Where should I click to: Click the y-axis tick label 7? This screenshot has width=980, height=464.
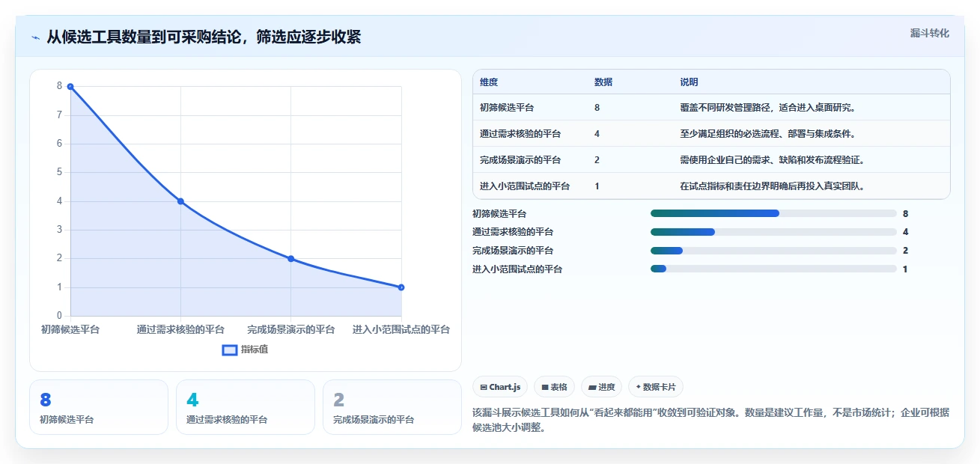(x=59, y=115)
